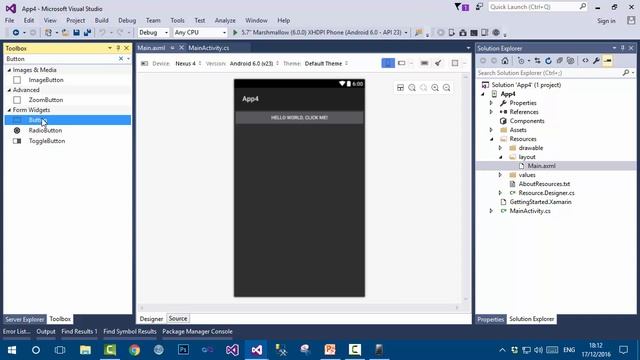Open PowerPoint from the taskbar

click(x=330, y=350)
